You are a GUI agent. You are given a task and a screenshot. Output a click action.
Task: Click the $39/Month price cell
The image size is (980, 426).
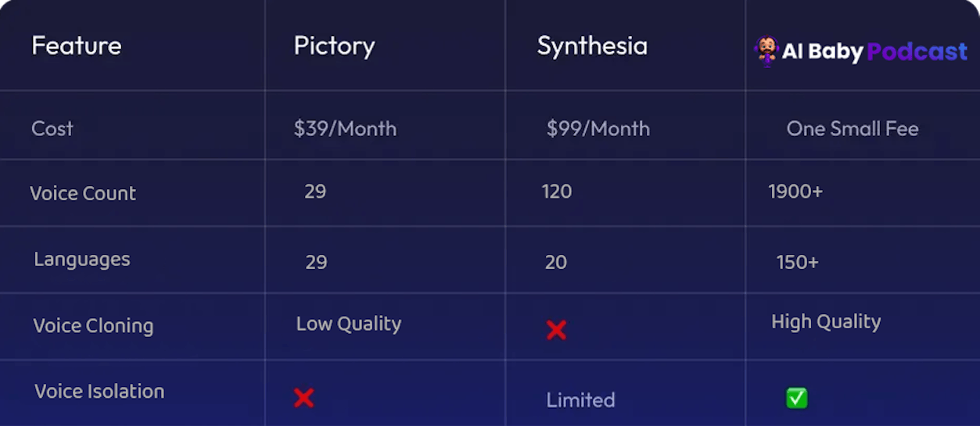(345, 129)
